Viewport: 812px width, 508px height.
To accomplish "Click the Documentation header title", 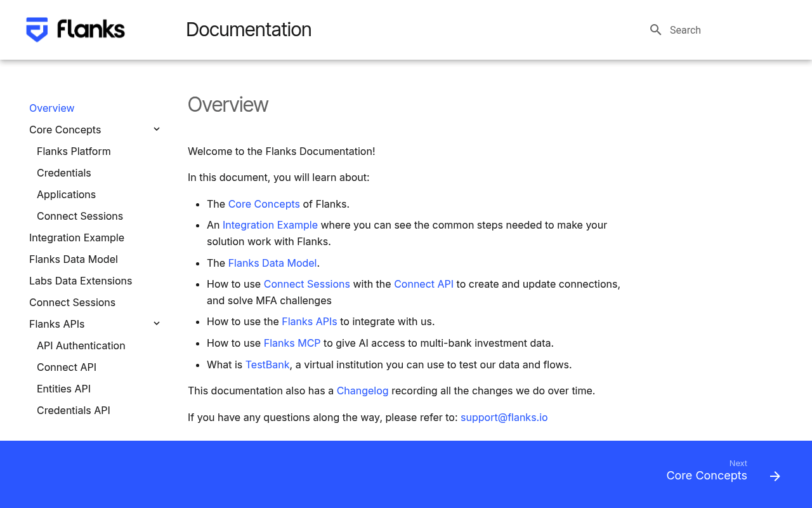I will tap(249, 30).
